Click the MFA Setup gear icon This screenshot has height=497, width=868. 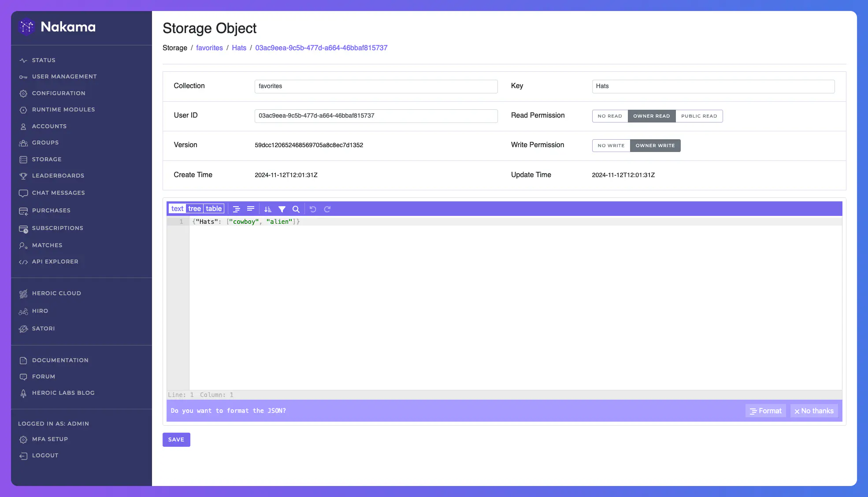(23, 439)
